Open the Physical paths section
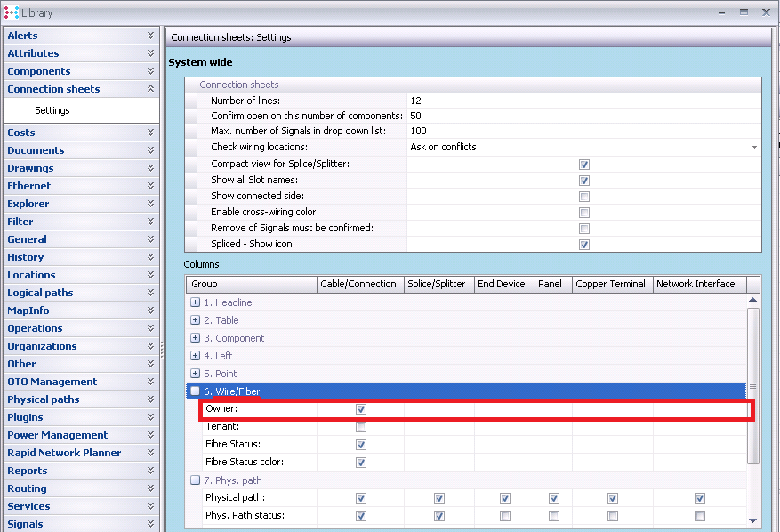The width and height of the screenshot is (780, 532). [81, 399]
